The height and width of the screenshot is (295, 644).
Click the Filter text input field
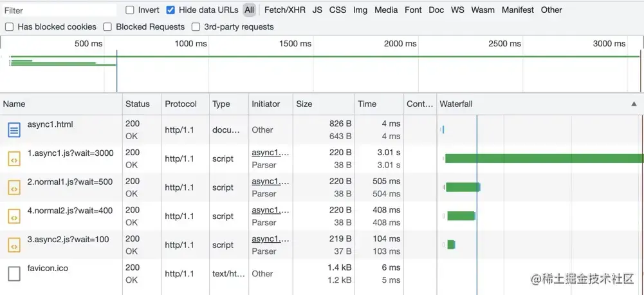[x=59, y=10]
